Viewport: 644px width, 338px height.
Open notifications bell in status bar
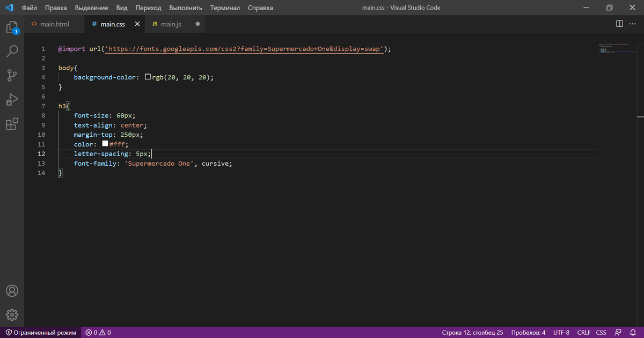pos(633,333)
